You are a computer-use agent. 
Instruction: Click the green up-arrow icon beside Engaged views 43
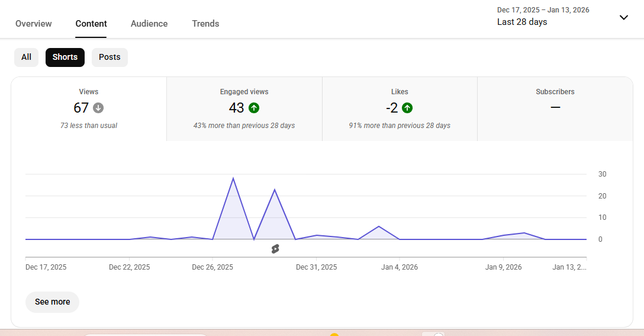pyautogui.click(x=254, y=108)
